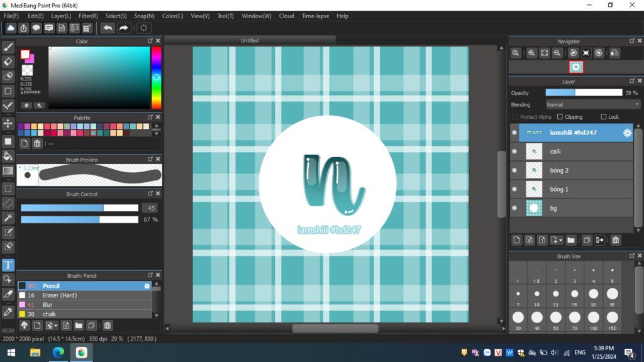
Task: Hide the bg layer
Action: (514, 208)
